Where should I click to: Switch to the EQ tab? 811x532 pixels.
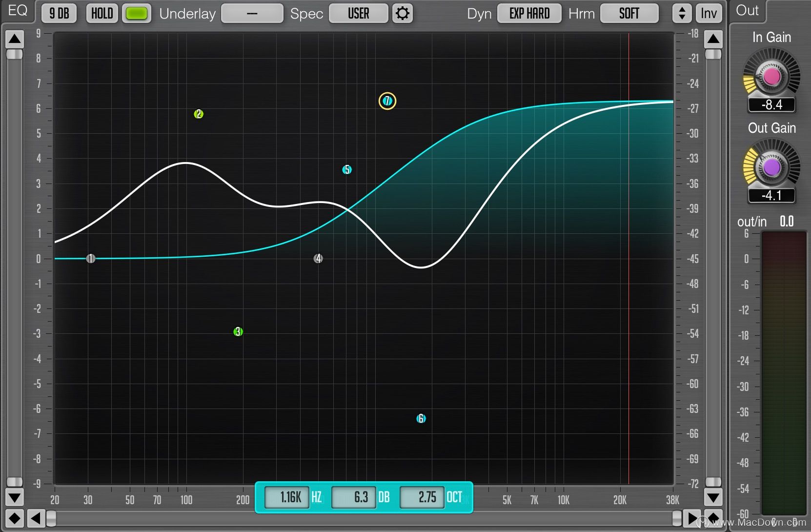[x=18, y=11]
